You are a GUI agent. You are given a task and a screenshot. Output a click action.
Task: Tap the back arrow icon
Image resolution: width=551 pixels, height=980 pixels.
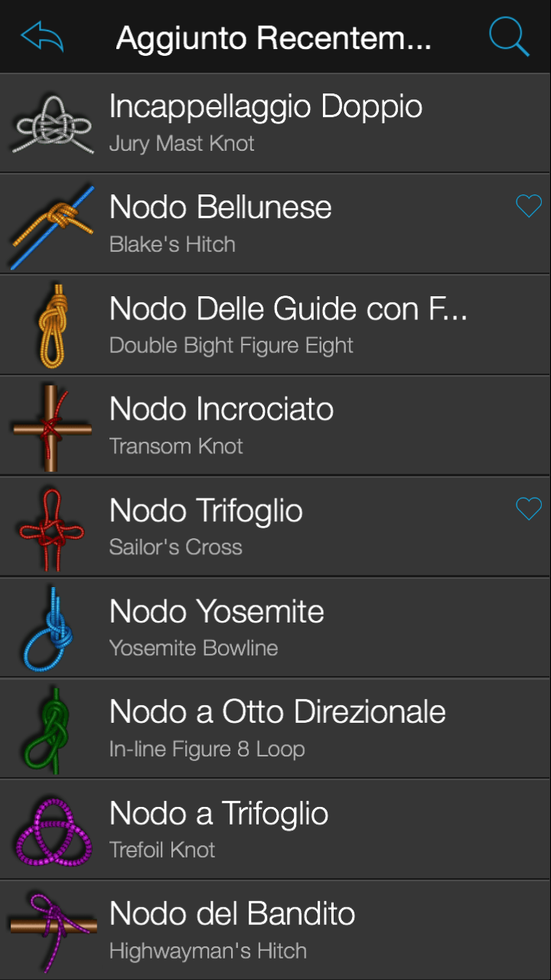42,36
